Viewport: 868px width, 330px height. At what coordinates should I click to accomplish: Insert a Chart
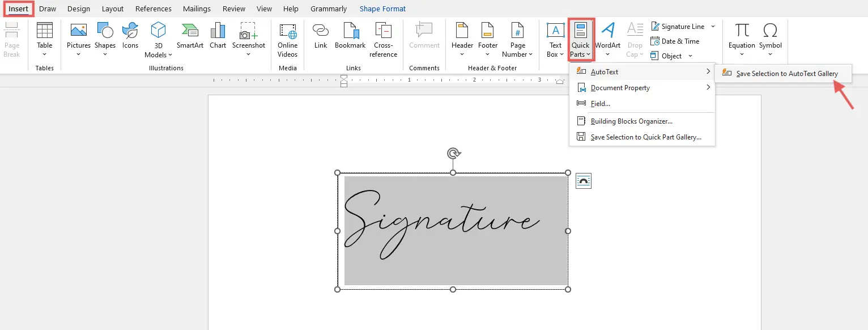click(x=218, y=34)
